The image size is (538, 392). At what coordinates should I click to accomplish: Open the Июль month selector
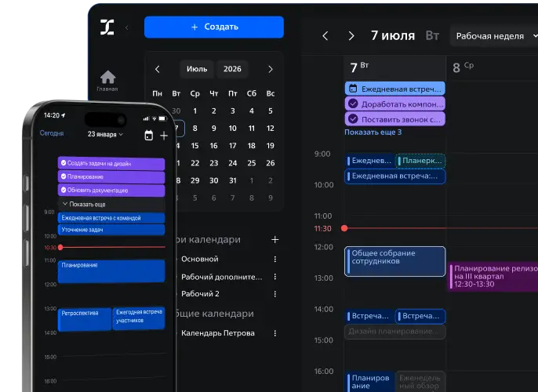click(x=197, y=69)
